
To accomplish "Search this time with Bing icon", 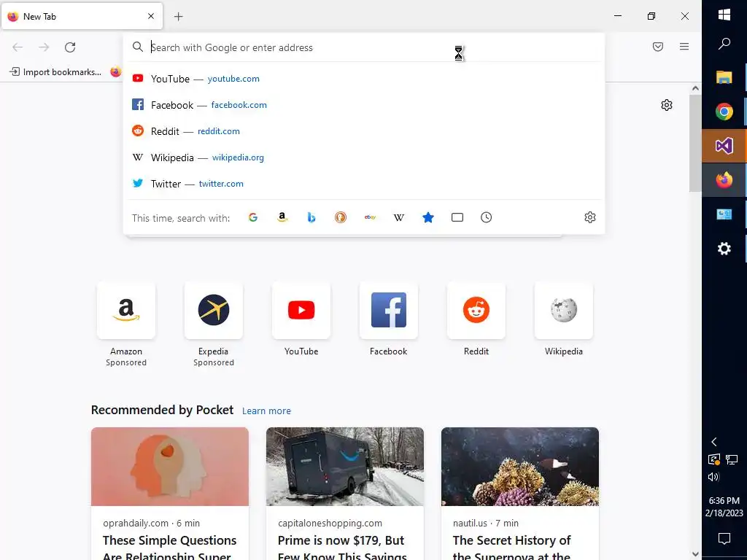I will pyautogui.click(x=311, y=217).
